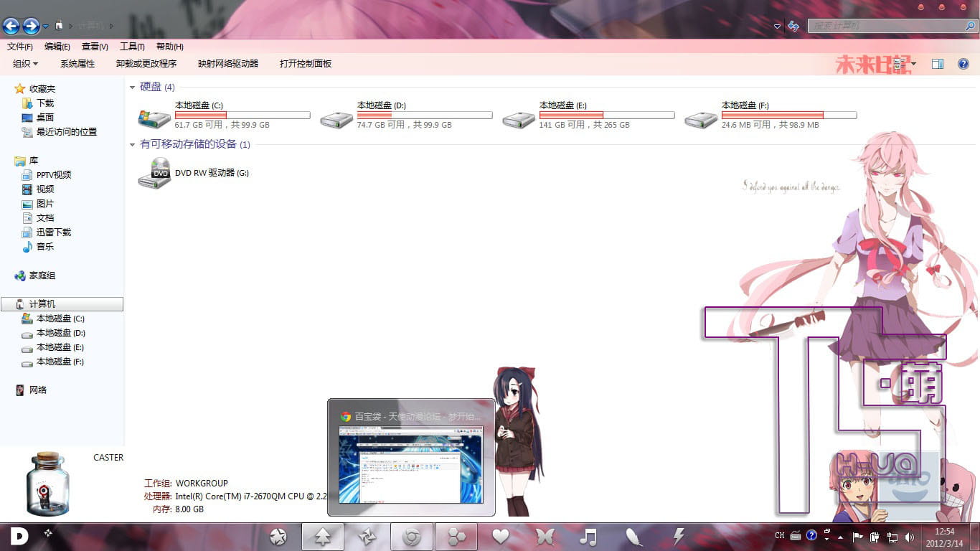Click the capacity bar of 本地磁盘 (C:)
This screenshot has width=980, height=551.
(x=242, y=115)
